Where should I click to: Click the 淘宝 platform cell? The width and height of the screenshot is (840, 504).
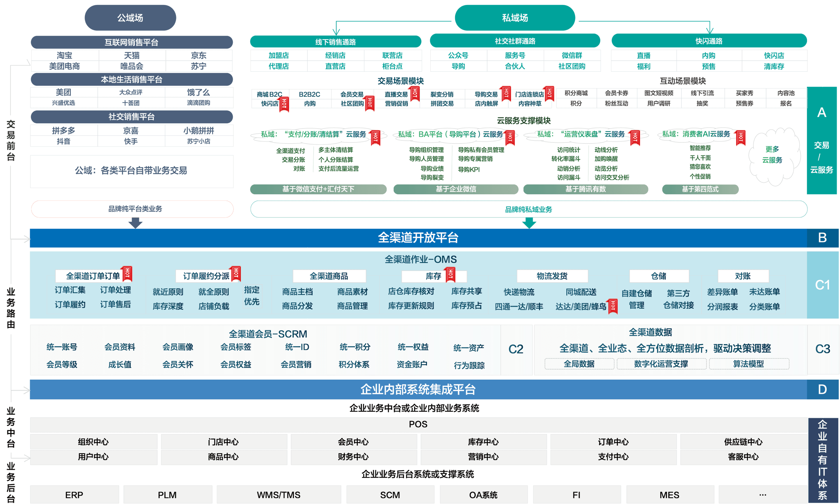pyautogui.click(x=65, y=55)
